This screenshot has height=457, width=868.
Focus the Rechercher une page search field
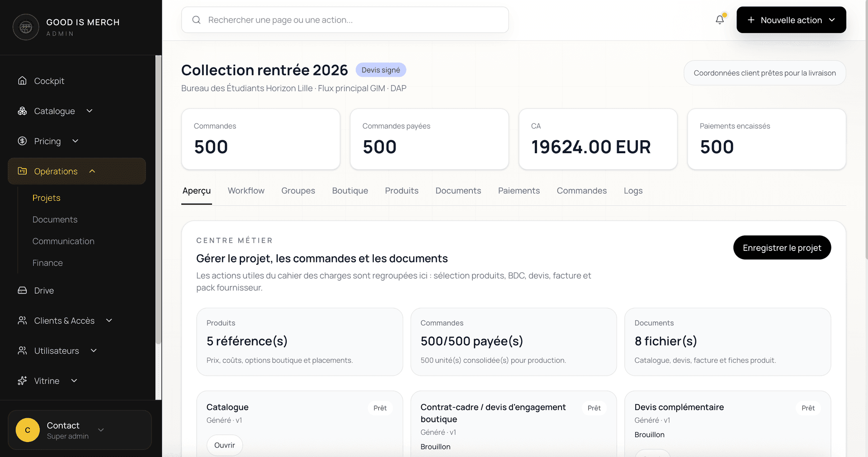click(x=345, y=20)
